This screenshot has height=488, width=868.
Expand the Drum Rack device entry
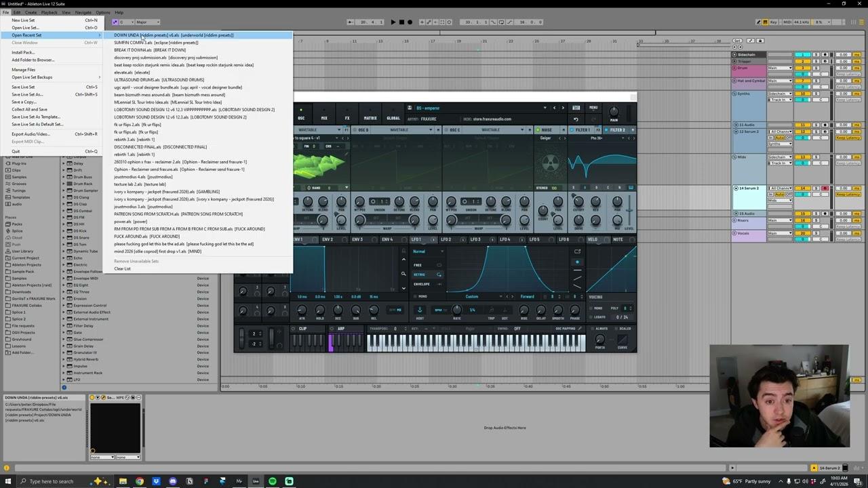coord(64,184)
